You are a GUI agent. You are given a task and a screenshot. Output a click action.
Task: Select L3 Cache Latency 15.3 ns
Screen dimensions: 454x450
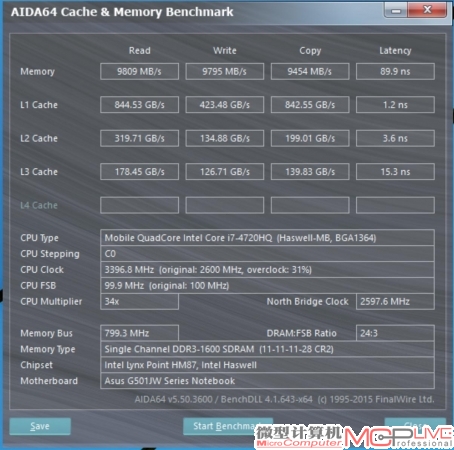tap(395, 172)
